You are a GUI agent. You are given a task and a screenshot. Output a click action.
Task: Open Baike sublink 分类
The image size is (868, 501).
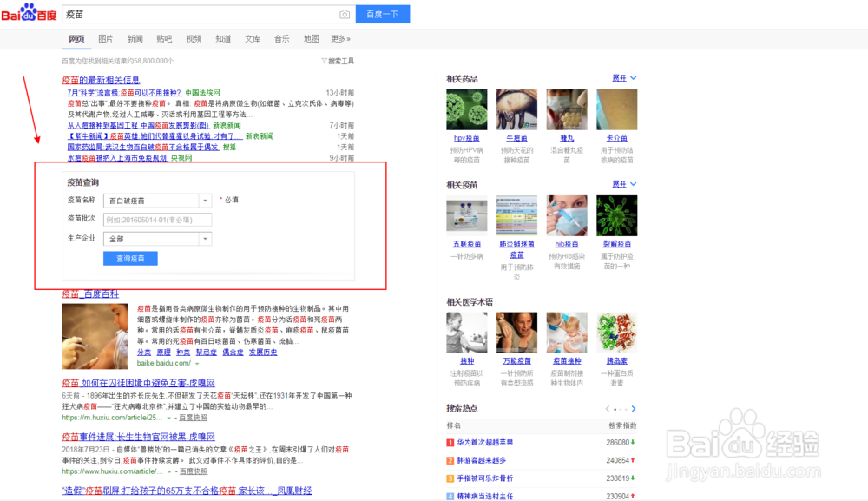144,352
